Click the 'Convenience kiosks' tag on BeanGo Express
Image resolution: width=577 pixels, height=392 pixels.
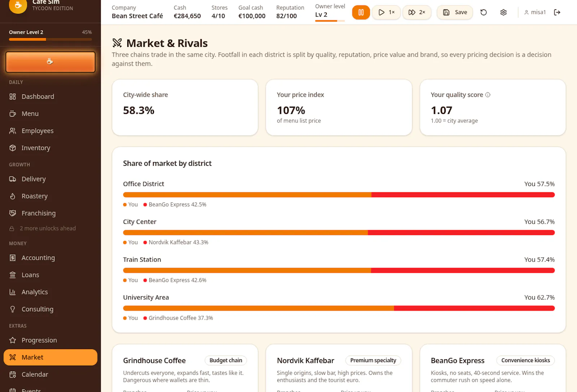[x=525, y=360]
